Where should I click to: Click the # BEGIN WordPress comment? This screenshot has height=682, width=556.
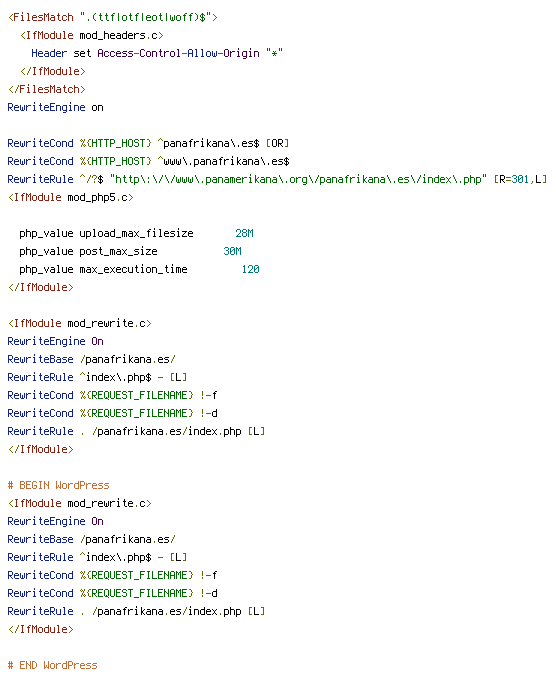coord(58,485)
